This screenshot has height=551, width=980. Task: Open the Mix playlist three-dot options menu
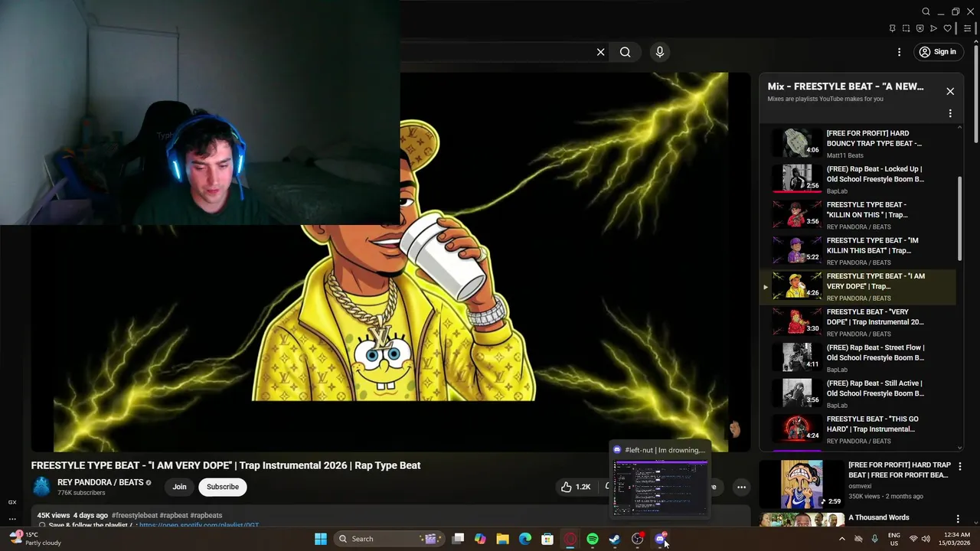tap(950, 113)
